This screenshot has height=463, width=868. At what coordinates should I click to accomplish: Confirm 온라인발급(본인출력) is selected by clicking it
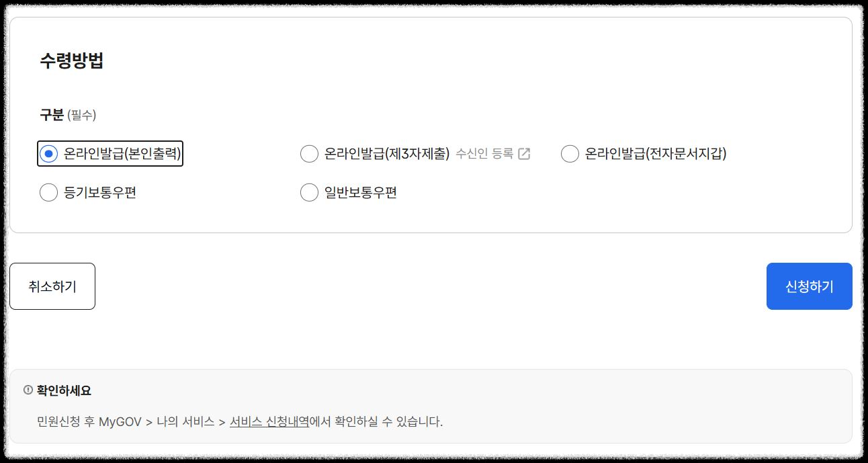(48, 153)
